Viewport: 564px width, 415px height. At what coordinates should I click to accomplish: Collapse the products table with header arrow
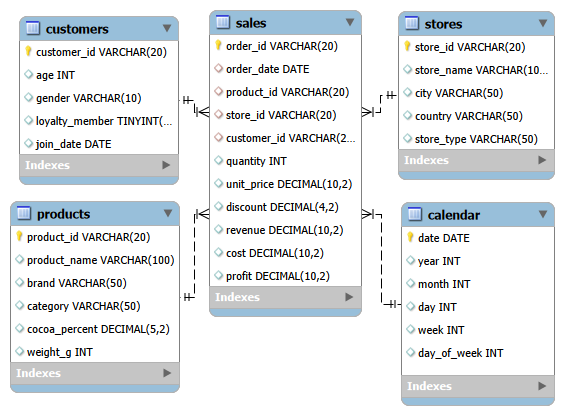(168, 213)
